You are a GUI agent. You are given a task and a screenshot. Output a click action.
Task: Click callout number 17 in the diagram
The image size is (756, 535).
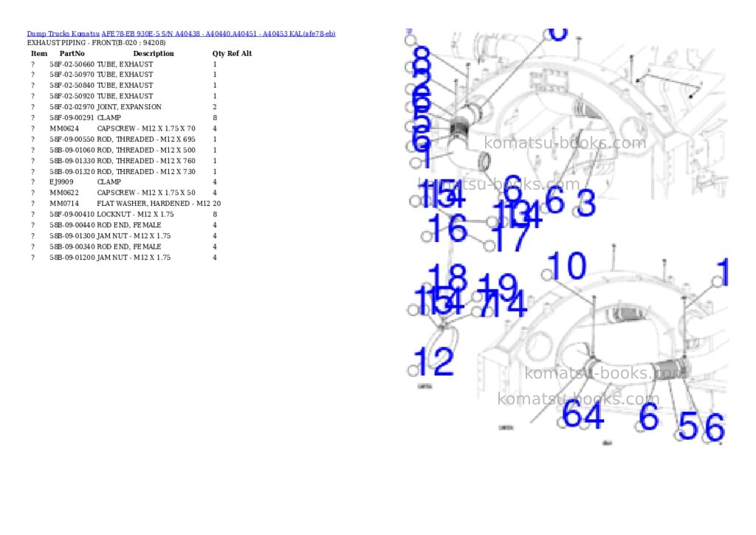[x=512, y=238]
